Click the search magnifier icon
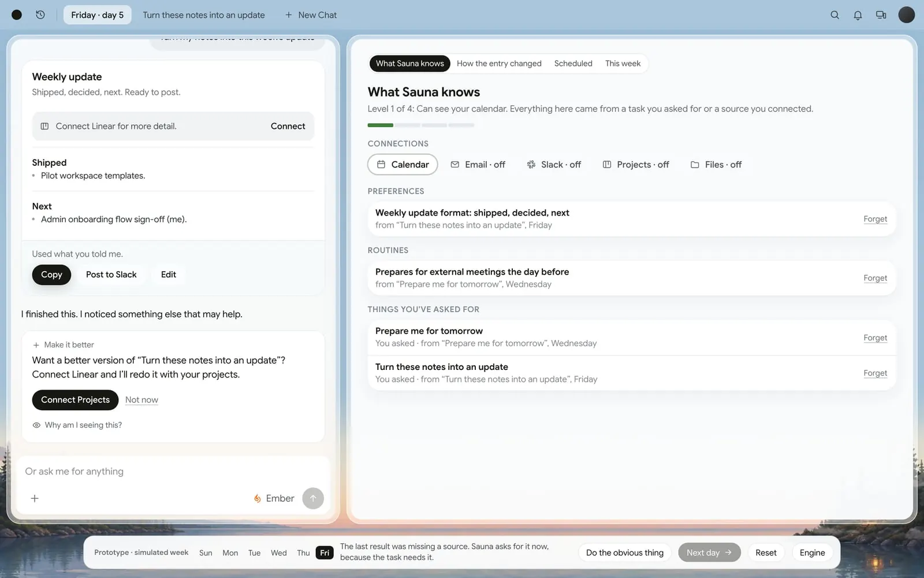924x578 pixels. tap(834, 15)
